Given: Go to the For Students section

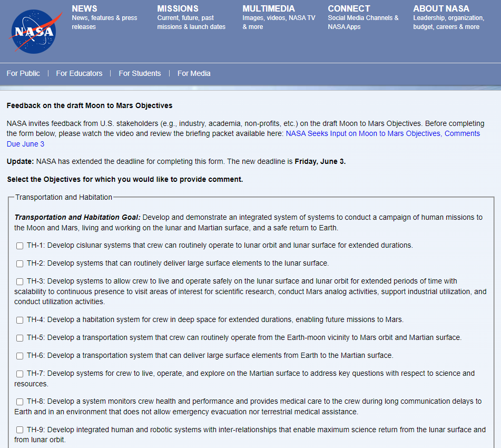Looking at the screenshot, I should point(140,73).
